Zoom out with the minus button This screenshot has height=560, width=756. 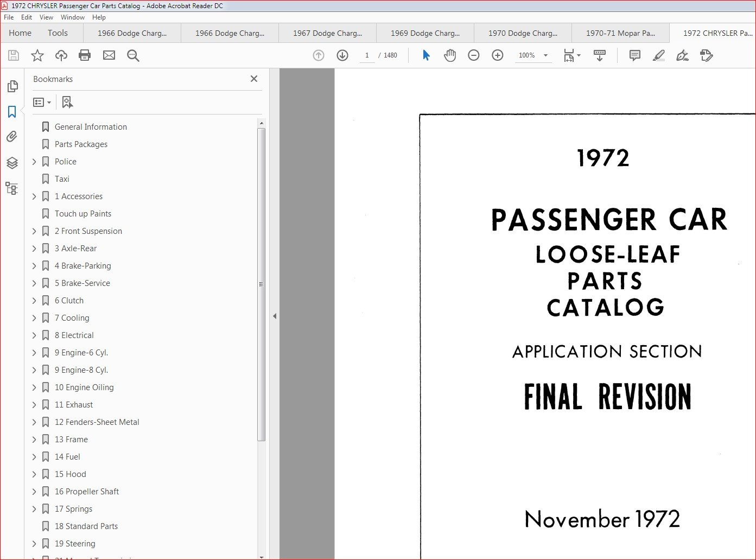click(x=474, y=55)
